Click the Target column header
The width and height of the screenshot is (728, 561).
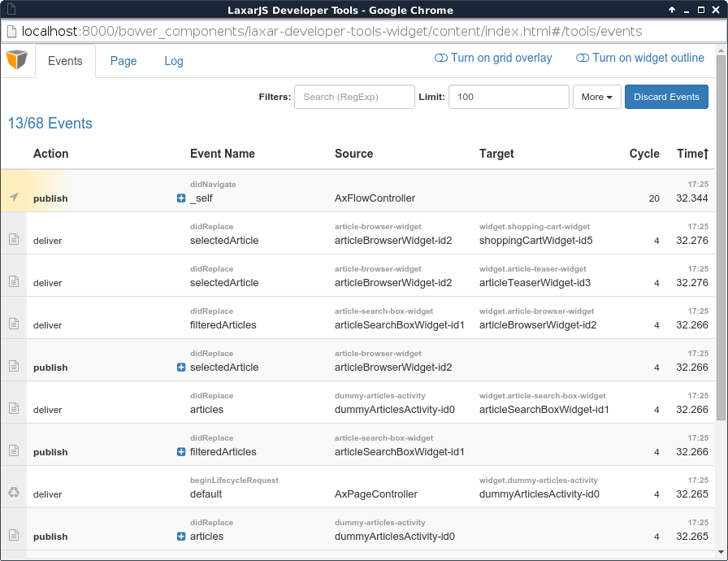[x=496, y=154]
